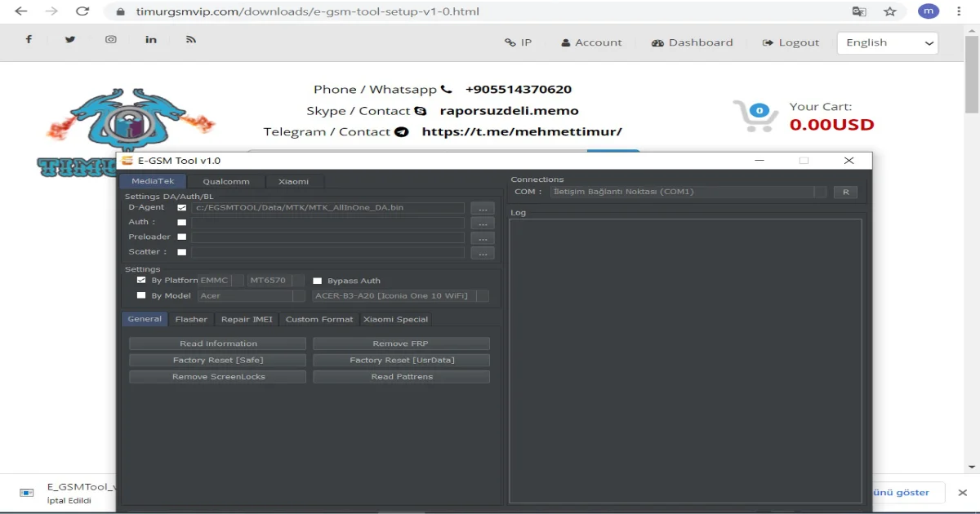The width and height of the screenshot is (980, 514).
Task: Select the Xiaomi Special tab
Action: pyautogui.click(x=395, y=319)
